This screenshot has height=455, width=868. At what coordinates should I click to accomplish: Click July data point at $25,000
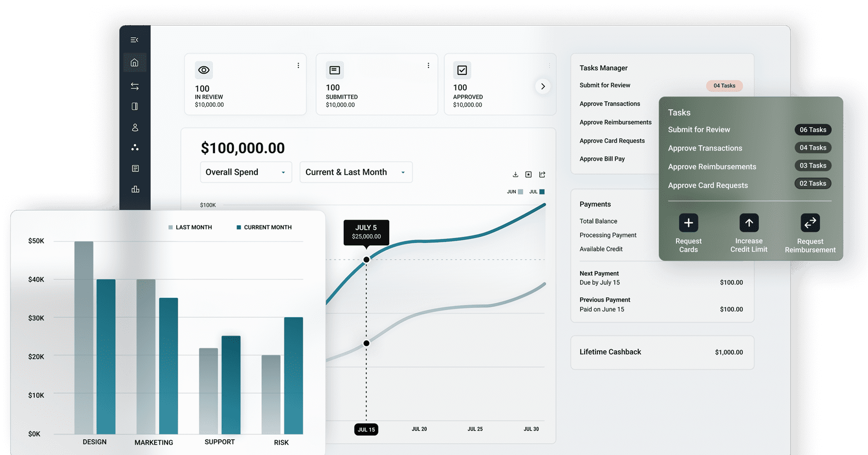[366, 259]
